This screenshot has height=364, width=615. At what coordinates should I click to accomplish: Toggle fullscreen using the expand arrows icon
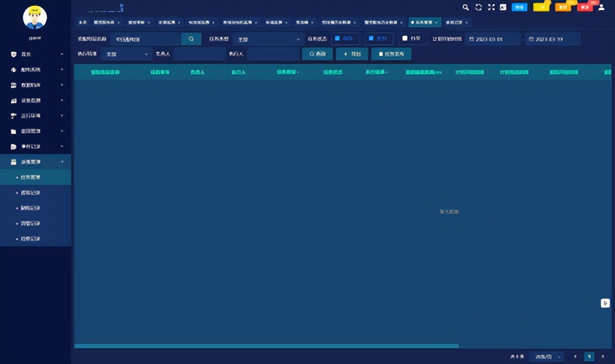[491, 7]
